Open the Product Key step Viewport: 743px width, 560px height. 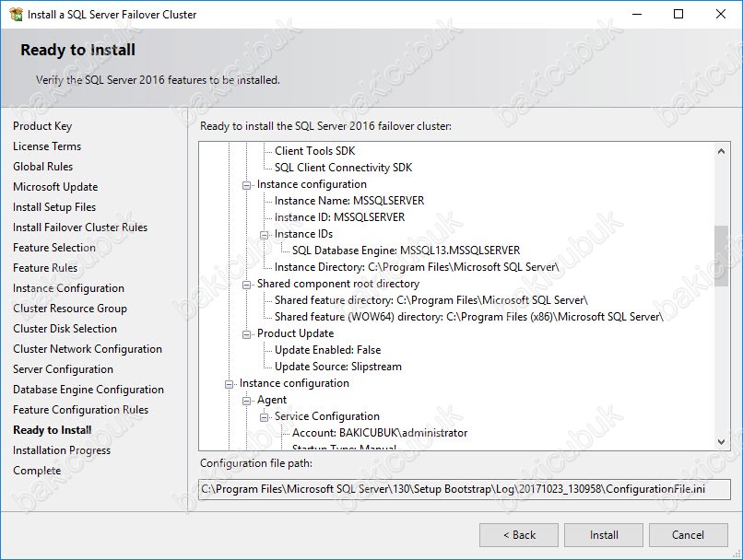[x=42, y=126]
